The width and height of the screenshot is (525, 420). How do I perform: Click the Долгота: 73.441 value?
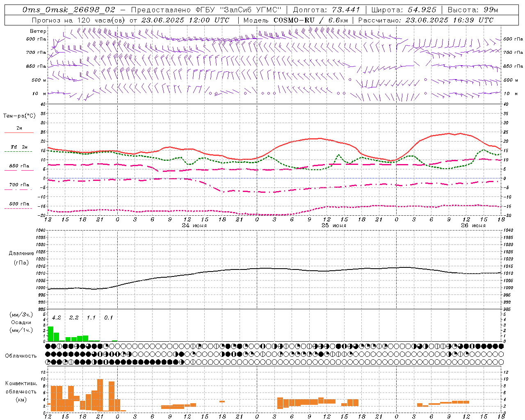coord(326,10)
